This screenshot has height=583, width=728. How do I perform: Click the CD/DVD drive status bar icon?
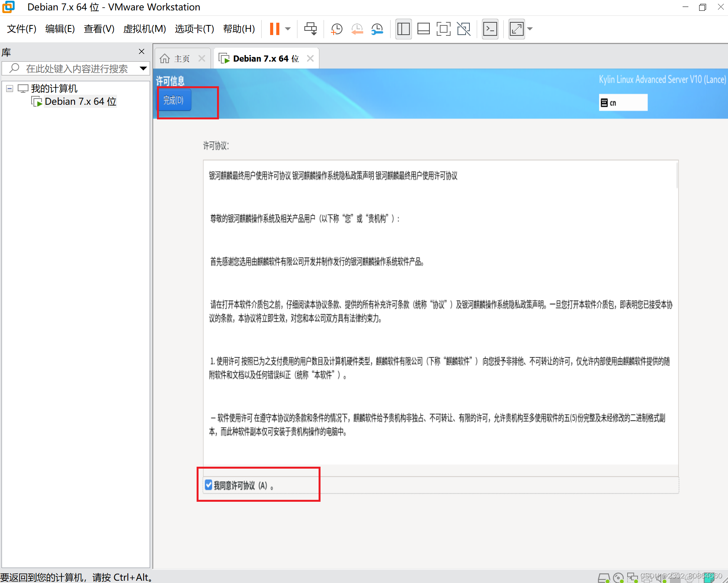[x=618, y=577]
